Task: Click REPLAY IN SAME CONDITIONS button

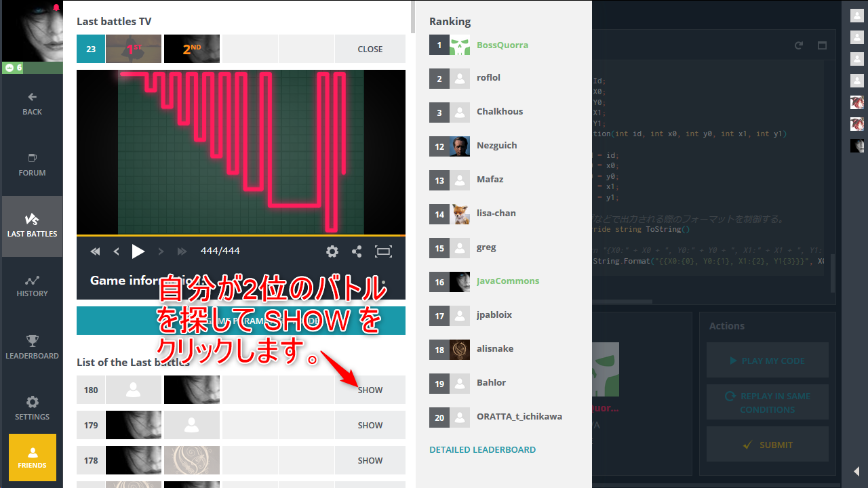Action: pos(767,403)
